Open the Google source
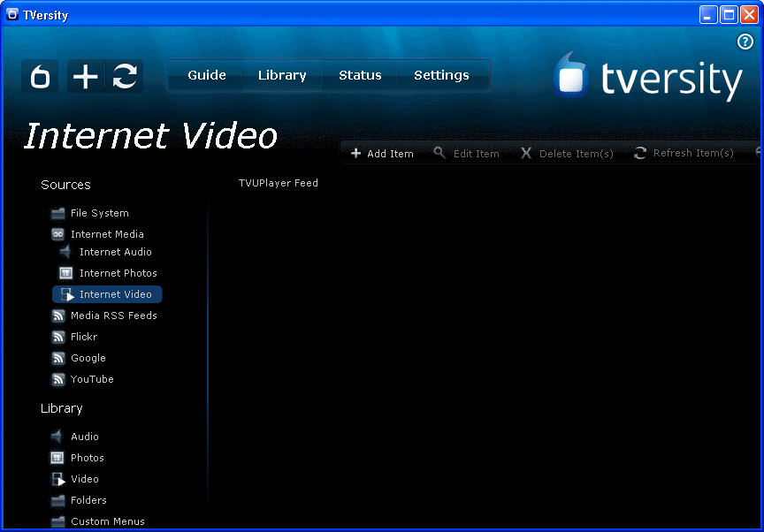The image size is (764, 532). click(88, 358)
